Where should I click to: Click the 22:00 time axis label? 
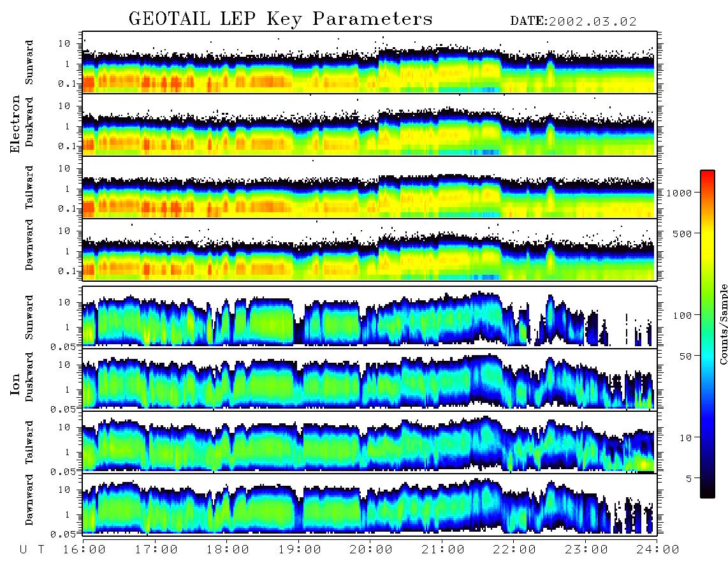point(514,550)
